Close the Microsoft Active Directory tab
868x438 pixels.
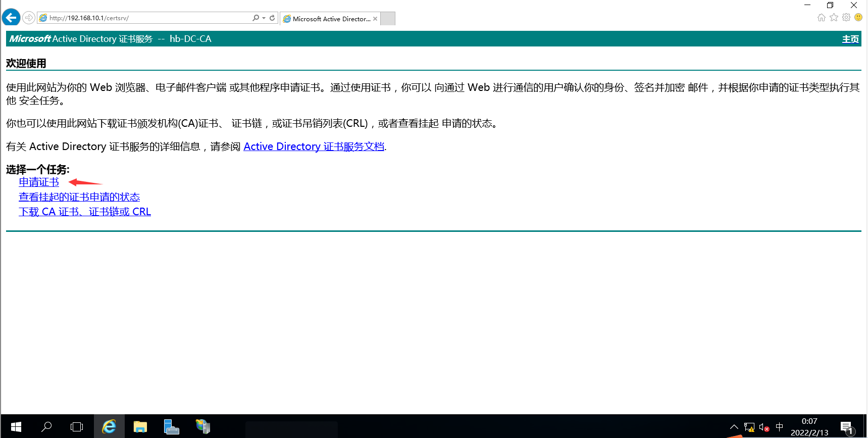(x=375, y=19)
